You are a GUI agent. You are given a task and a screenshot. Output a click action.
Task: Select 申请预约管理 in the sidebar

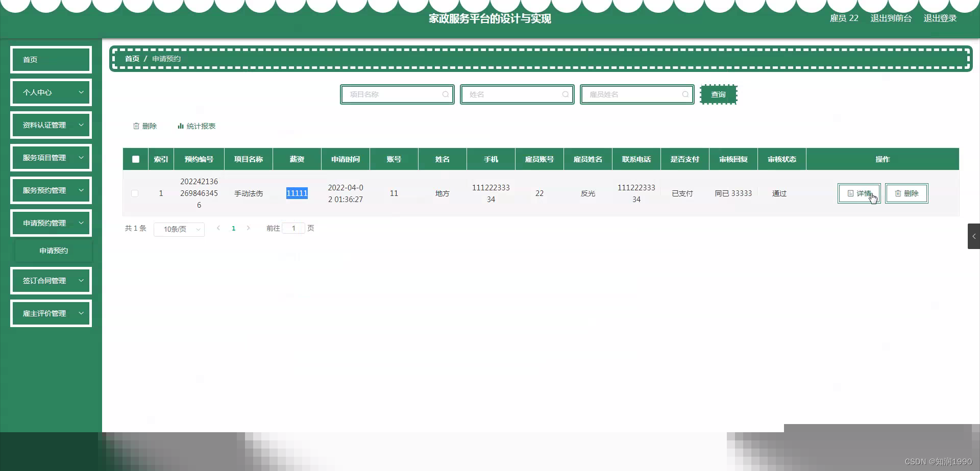click(x=51, y=223)
